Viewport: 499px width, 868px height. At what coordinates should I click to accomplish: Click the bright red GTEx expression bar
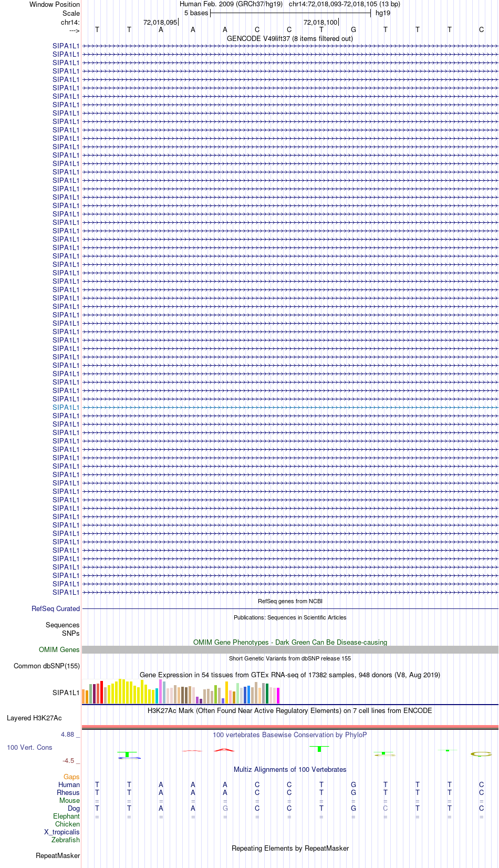[101, 692]
